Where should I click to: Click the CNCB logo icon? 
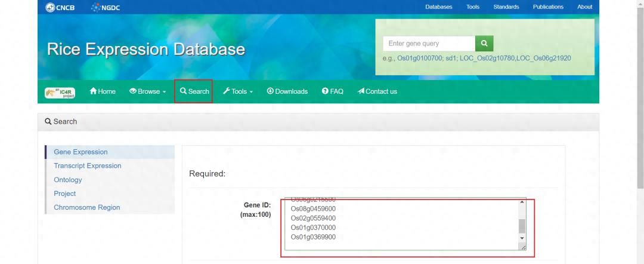pyautogui.click(x=50, y=7)
